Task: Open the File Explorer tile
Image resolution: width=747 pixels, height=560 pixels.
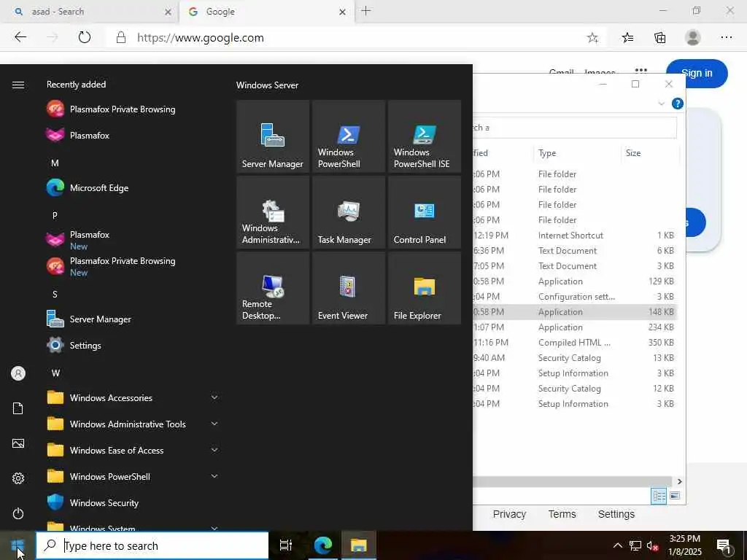Action: [424, 287]
